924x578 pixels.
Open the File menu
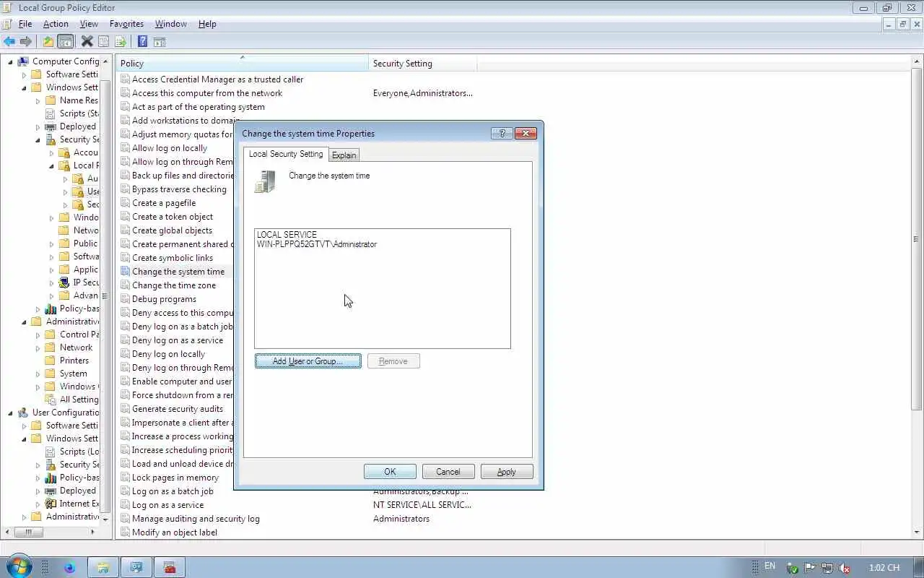25,24
